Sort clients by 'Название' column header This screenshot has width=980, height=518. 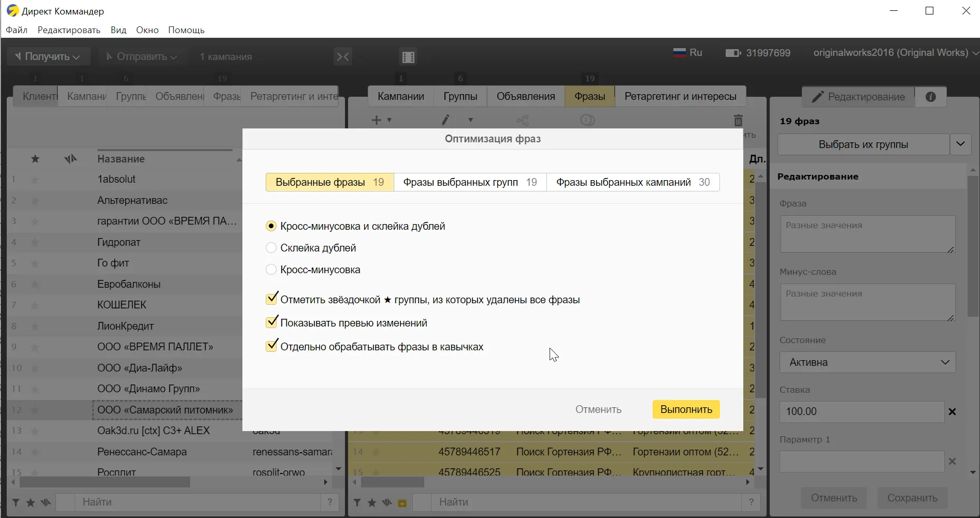(x=121, y=159)
